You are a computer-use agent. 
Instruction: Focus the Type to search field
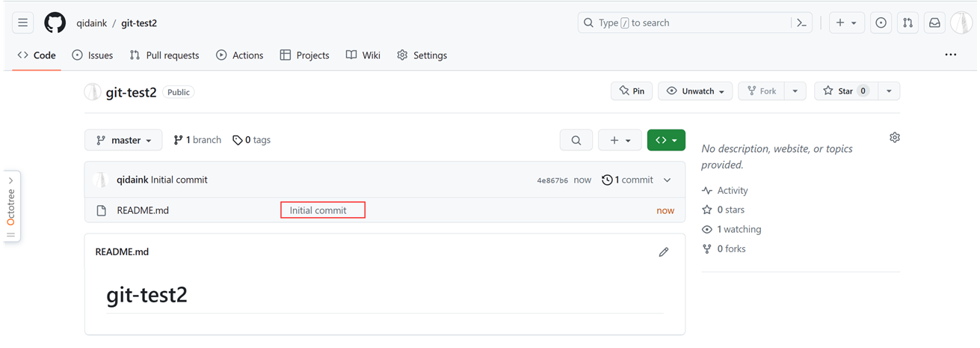point(684,23)
